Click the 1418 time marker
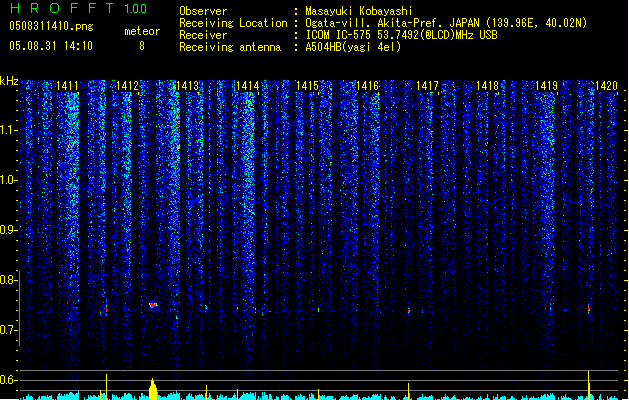Viewport: 629px width, 400px height. tap(487, 86)
